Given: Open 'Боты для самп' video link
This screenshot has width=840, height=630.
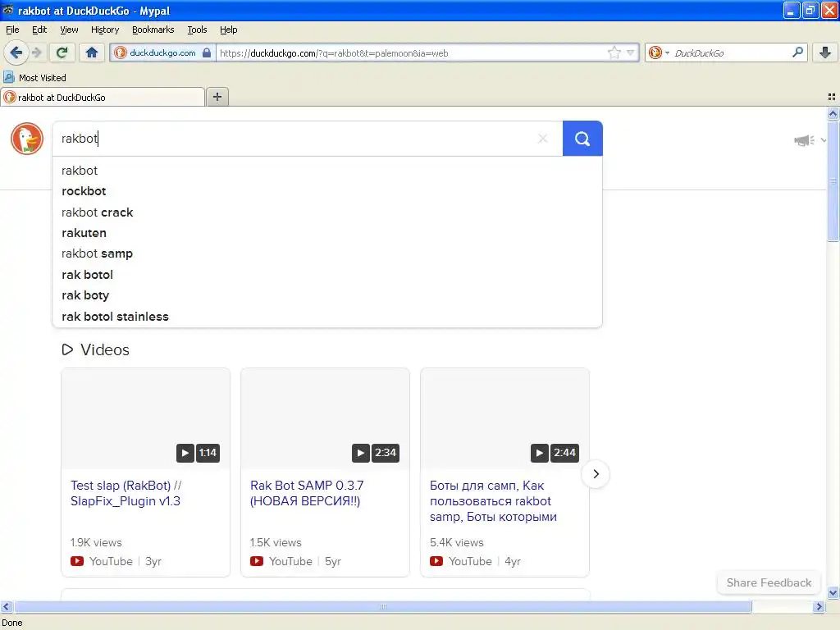Looking at the screenshot, I should tap(493, 501).
